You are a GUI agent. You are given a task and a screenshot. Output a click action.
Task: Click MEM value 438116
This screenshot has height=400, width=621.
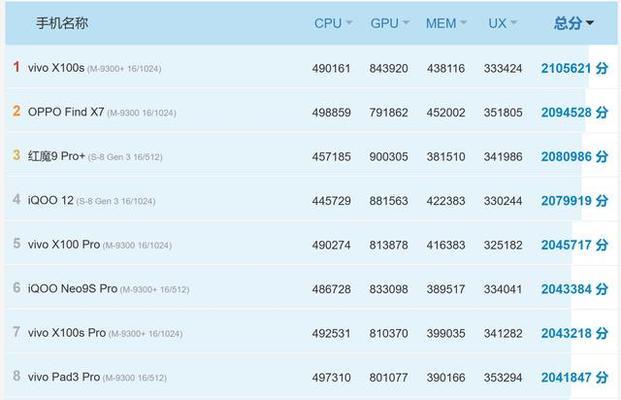point(446,69)
